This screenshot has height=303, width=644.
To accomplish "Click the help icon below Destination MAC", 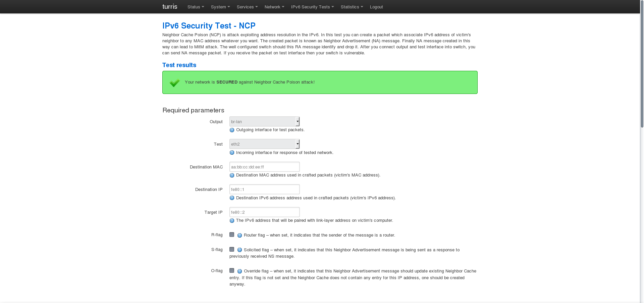I will (232, 175).
